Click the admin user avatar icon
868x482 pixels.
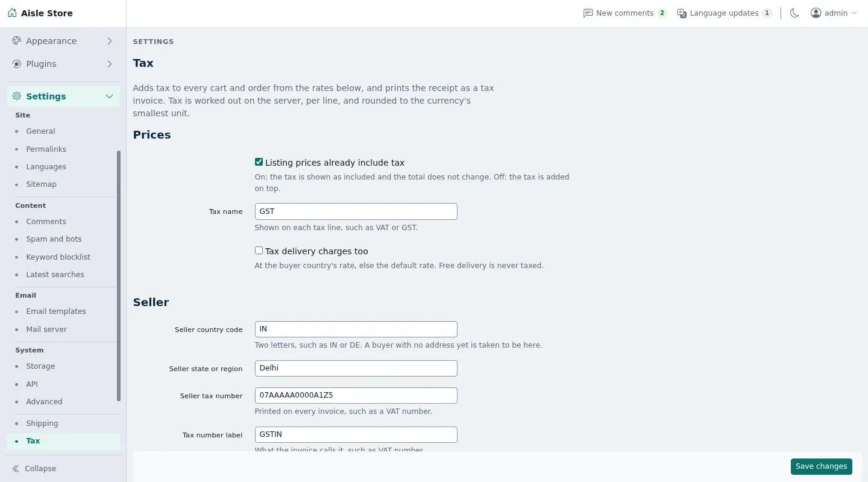pos(816,13)
